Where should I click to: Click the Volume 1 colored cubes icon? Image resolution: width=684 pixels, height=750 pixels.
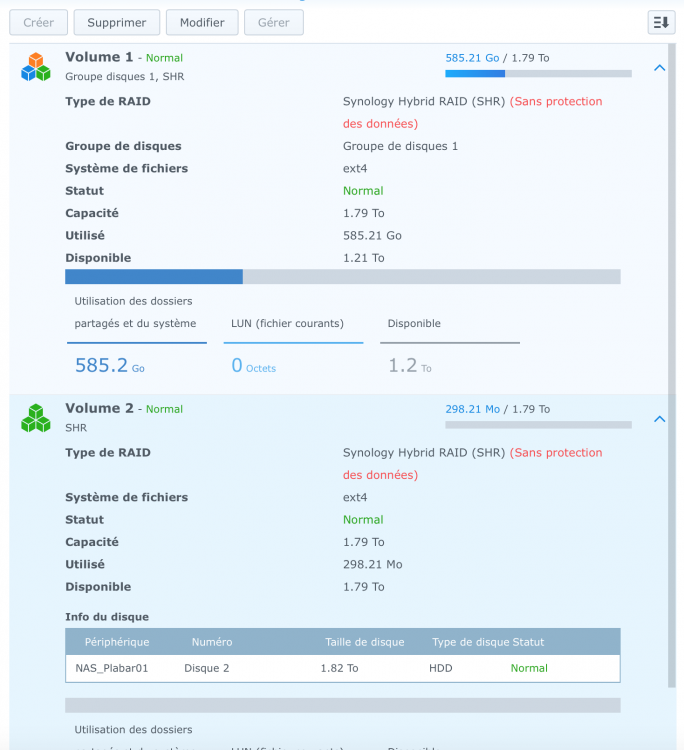[36, 67]
